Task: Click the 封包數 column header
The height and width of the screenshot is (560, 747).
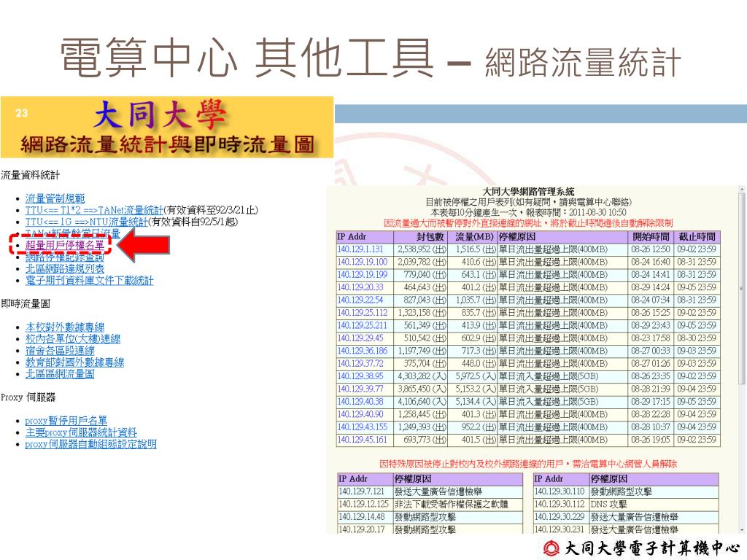Action: (x=420, y=237)
